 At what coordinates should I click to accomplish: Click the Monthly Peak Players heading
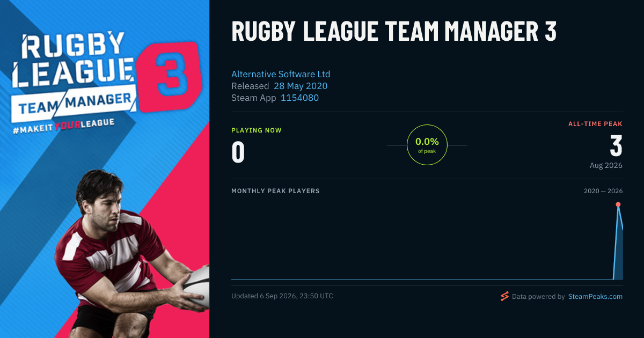click(x=275, y=191)
